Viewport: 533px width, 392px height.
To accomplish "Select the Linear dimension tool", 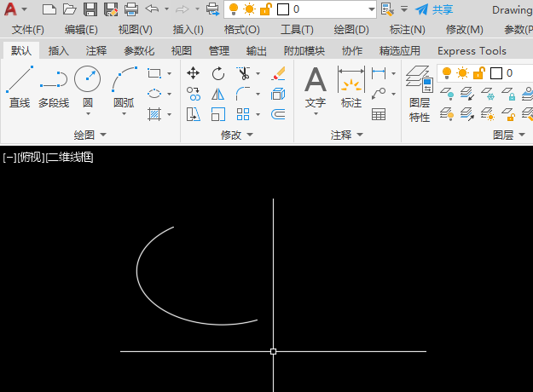I will 379,73.
